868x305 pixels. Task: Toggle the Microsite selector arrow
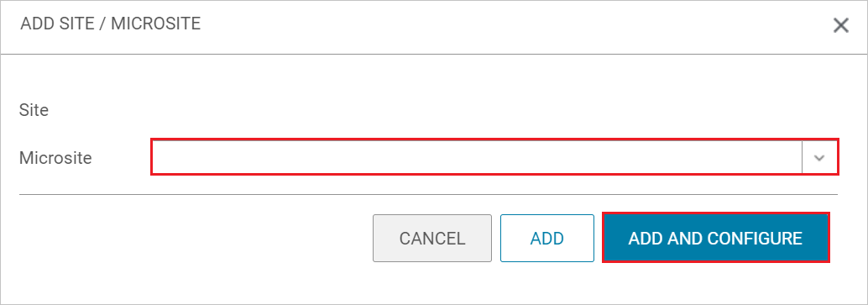coord(819,157)
